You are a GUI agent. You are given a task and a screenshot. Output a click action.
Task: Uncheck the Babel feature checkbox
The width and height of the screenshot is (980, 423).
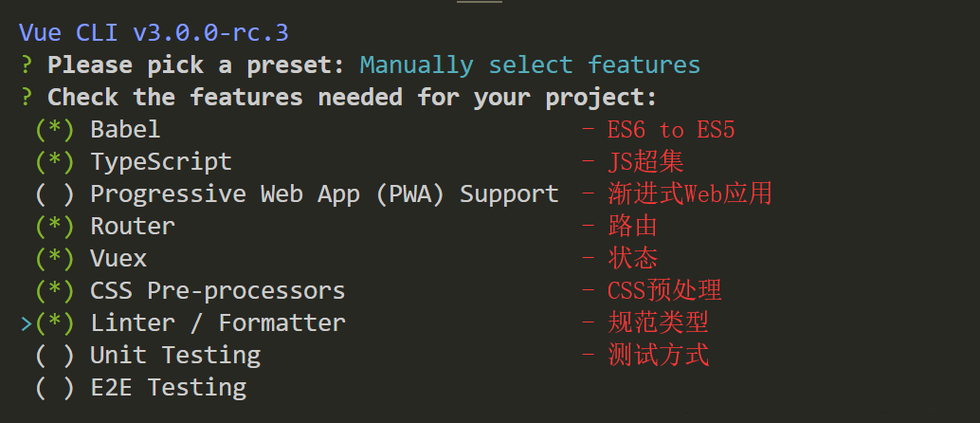(x=55, y=130)
